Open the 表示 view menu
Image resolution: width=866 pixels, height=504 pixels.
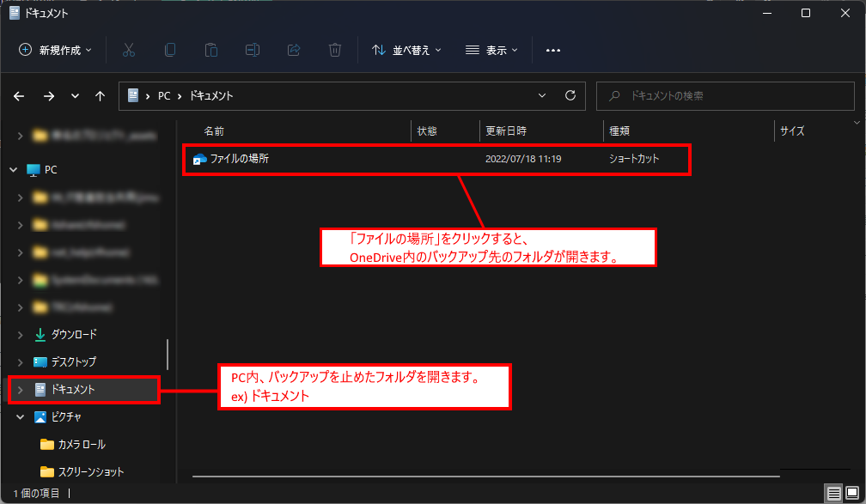(x=491, y=51)
